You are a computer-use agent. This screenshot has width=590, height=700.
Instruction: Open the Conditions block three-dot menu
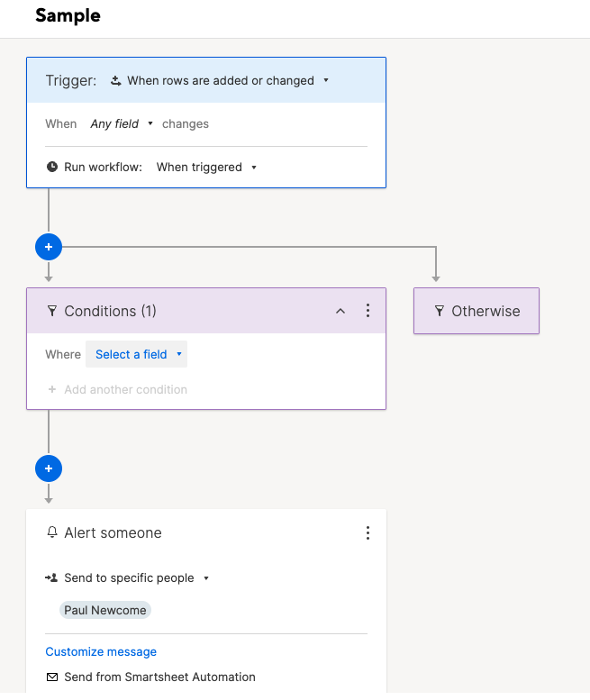[368, 311]
